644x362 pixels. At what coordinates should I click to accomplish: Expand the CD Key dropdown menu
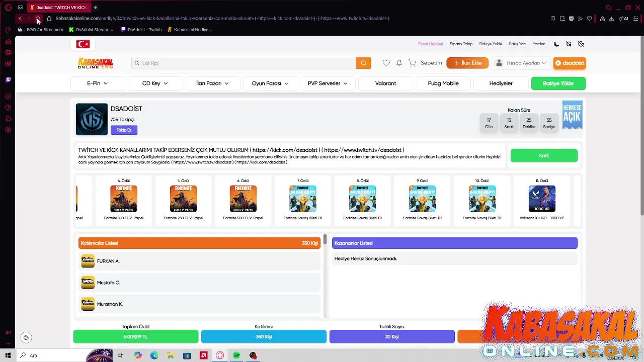(155, 83)
